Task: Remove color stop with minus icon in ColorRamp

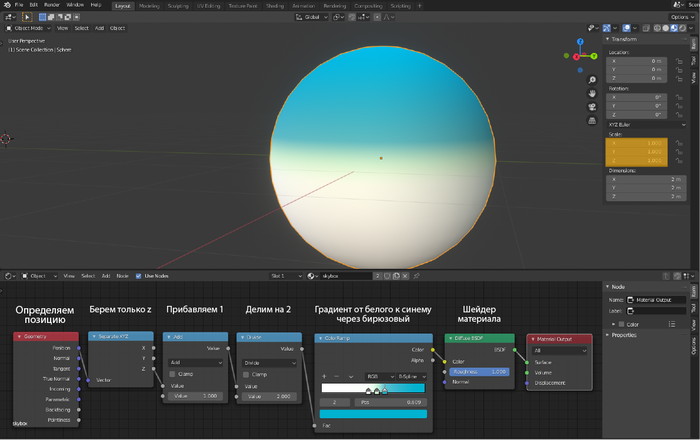Action: [337, 377]
